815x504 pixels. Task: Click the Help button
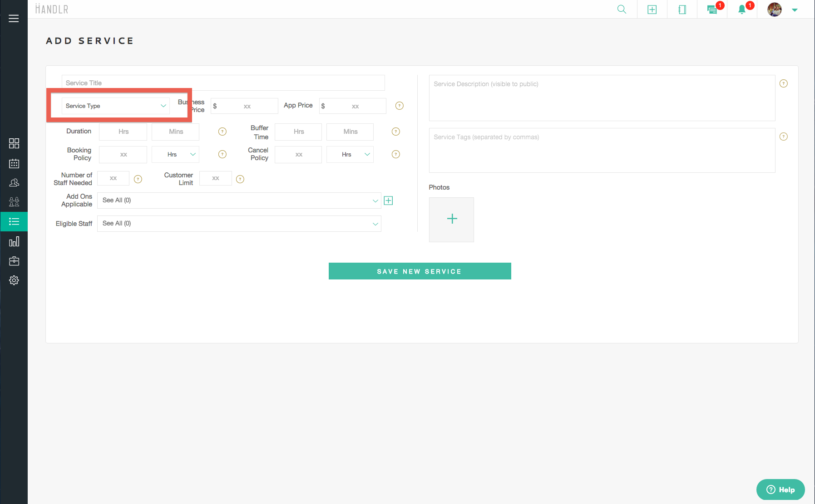[x=780, y=489]
